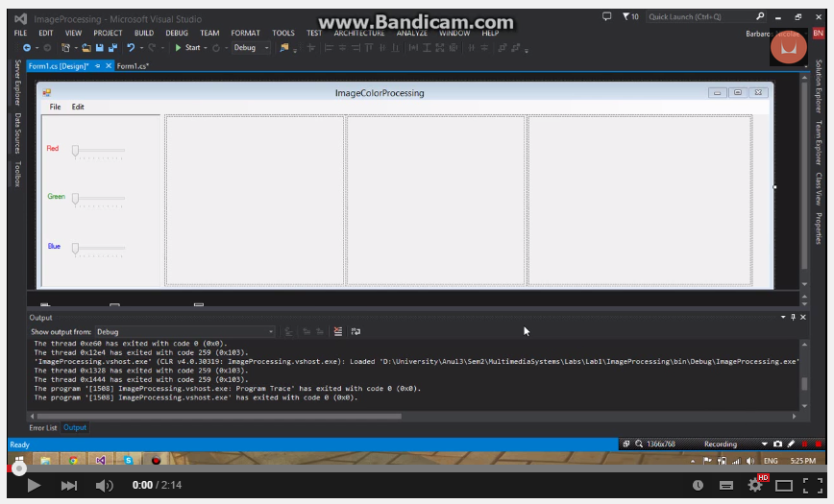Toggle pin on Form1.cs [Design] tab
The image size is (834, 504).
pos(97,66)
